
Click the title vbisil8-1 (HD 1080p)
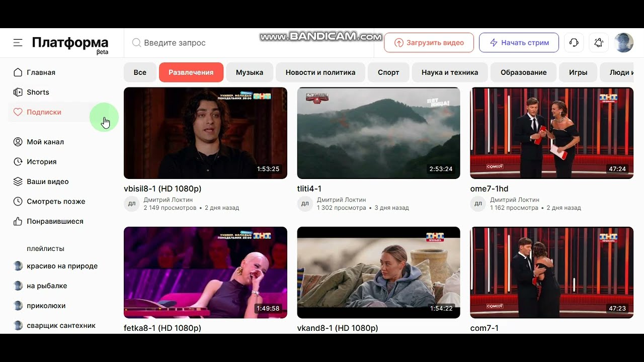click(163, 189)
